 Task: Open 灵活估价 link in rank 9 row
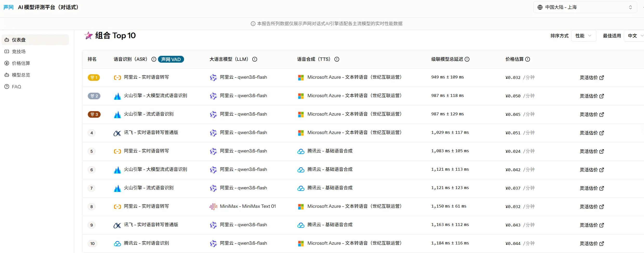592,225
